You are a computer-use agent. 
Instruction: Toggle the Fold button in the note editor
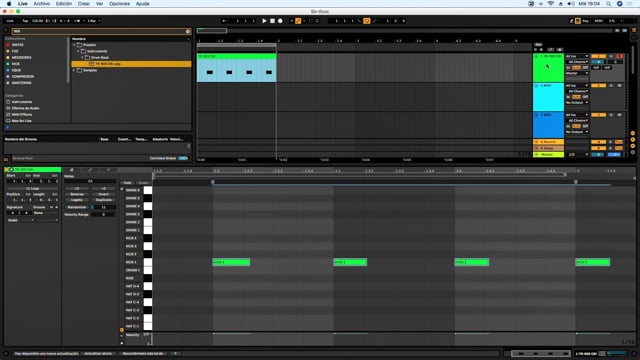click(x=127, y=183)
